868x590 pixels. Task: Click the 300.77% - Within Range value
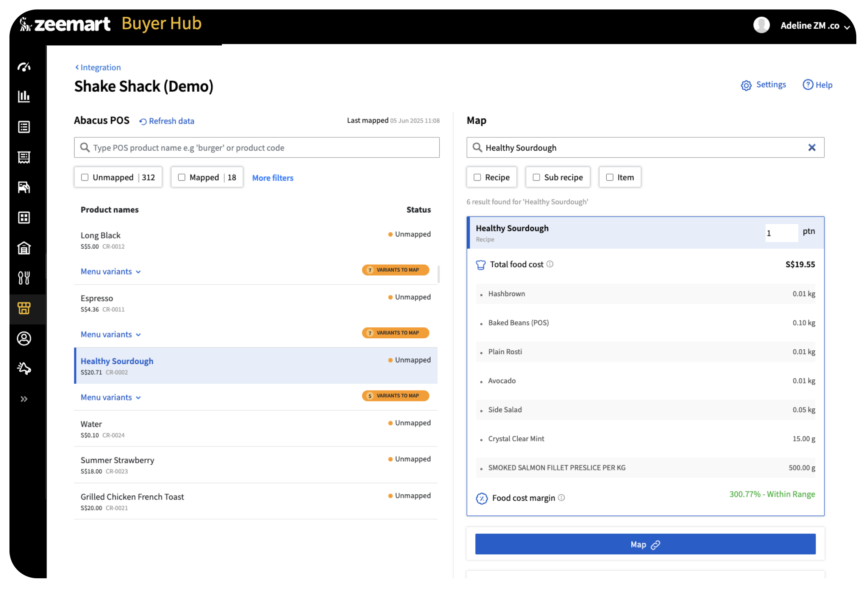click(x=772, y=494)
